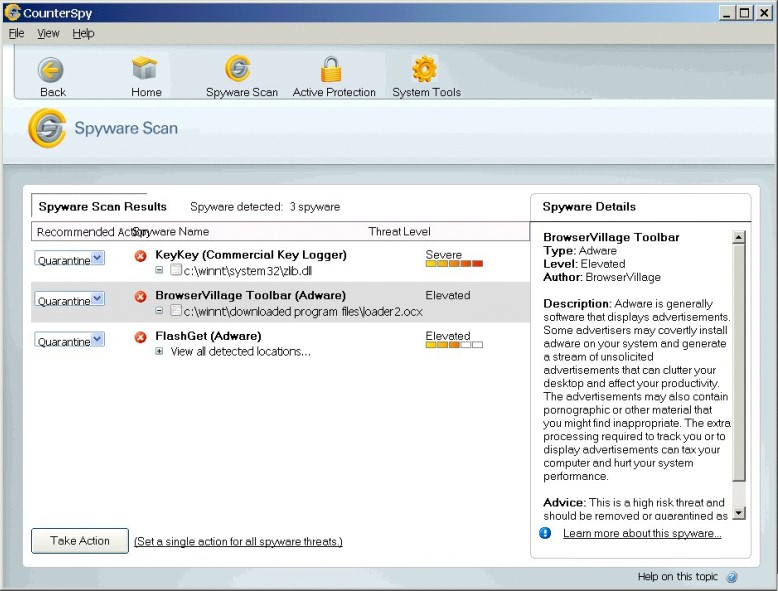Click details scrollbar up arrow
This screenshot has width=778, height=591.
tap(739, 237)
